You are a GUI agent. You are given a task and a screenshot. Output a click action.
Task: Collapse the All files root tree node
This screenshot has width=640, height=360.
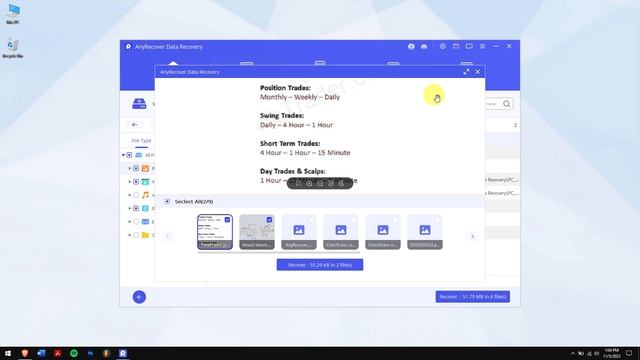[123, 155]
